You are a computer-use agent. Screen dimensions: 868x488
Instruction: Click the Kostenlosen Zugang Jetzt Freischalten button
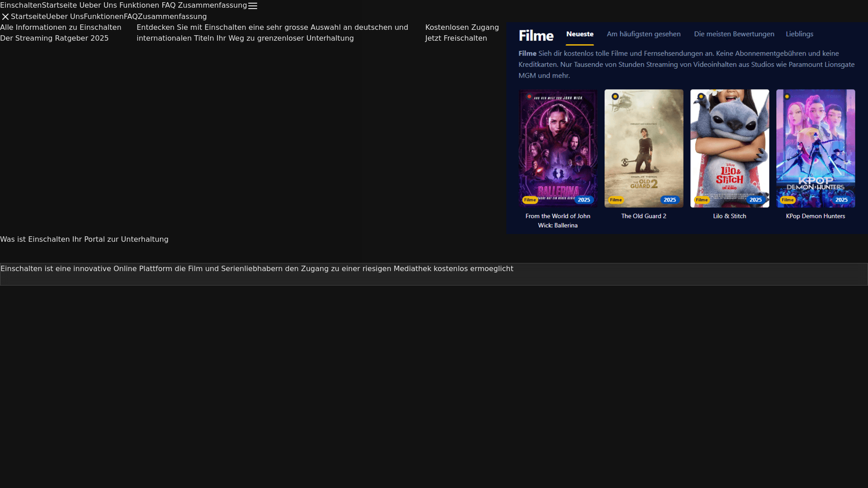462,33
